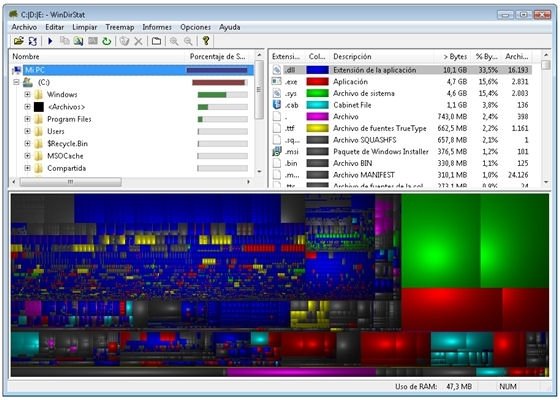Click the .cab cabinet file icon
This screenshot has width=560, height=400.
pyautogui.click(x=277, y=105)
